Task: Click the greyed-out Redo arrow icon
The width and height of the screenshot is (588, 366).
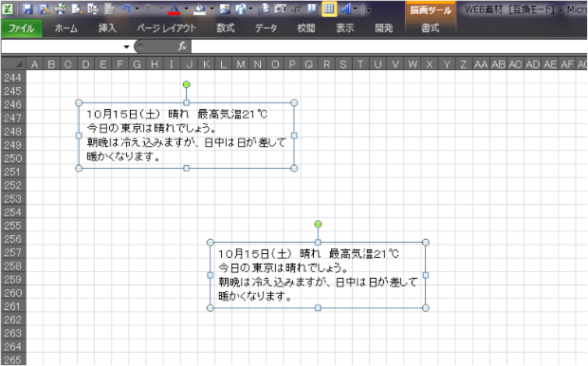Action: click(150, 9)
